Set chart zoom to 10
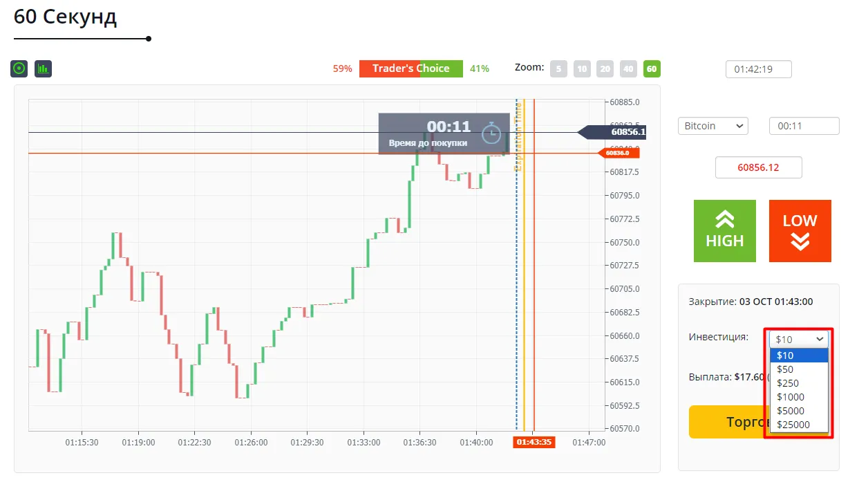 point(582,68)
